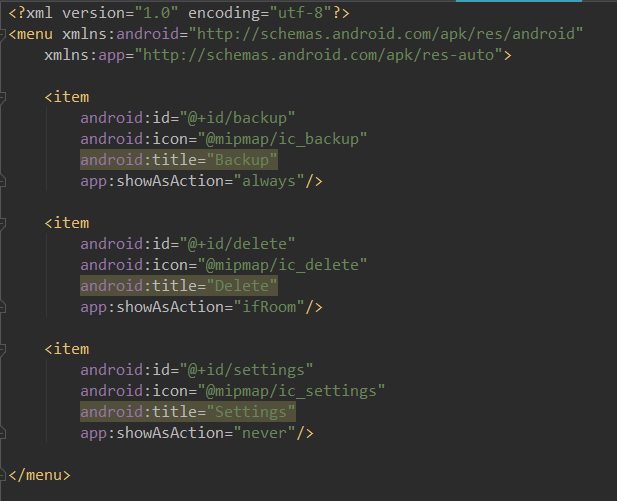This screenshot has width=617, height=501.
Task: Click app:showAsAction="always" line
Action: click(x=201, y=181)
